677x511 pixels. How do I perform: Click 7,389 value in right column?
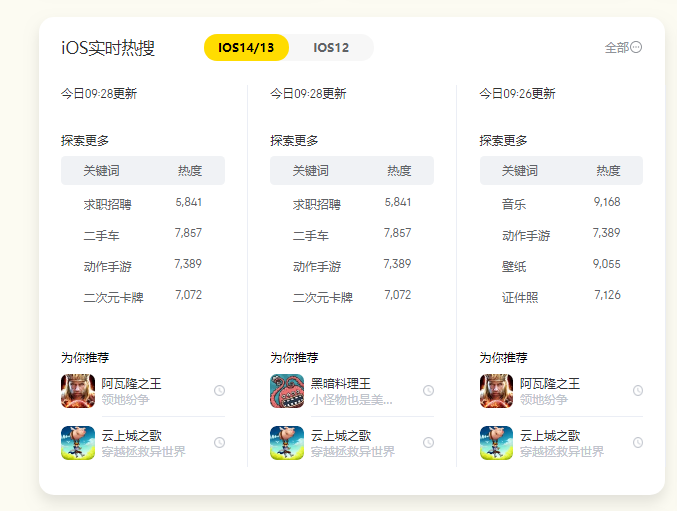pos(607,233)
